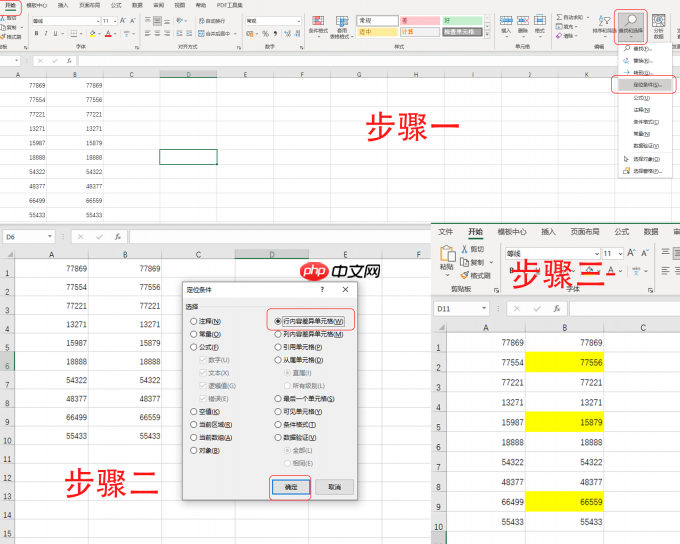Click Copy (复制) in step three window
Screen dimensions: 680x544
(474, 262)
